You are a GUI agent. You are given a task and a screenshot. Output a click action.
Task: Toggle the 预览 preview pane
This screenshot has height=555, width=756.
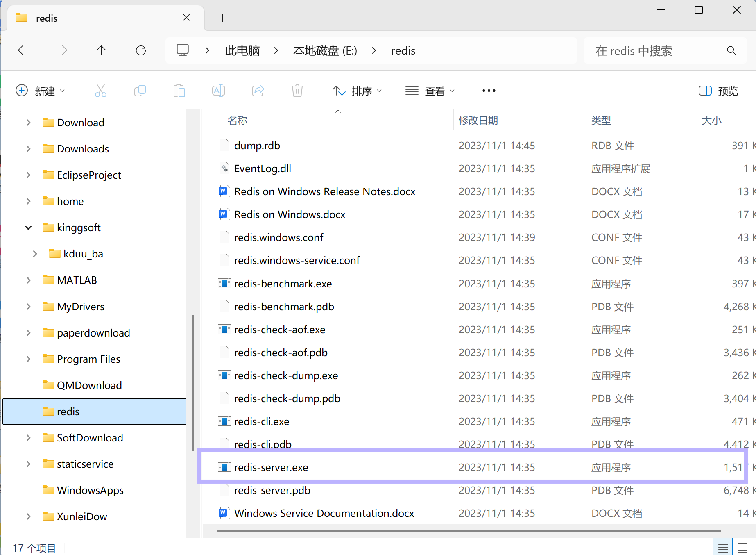click(x=718, y=91)
